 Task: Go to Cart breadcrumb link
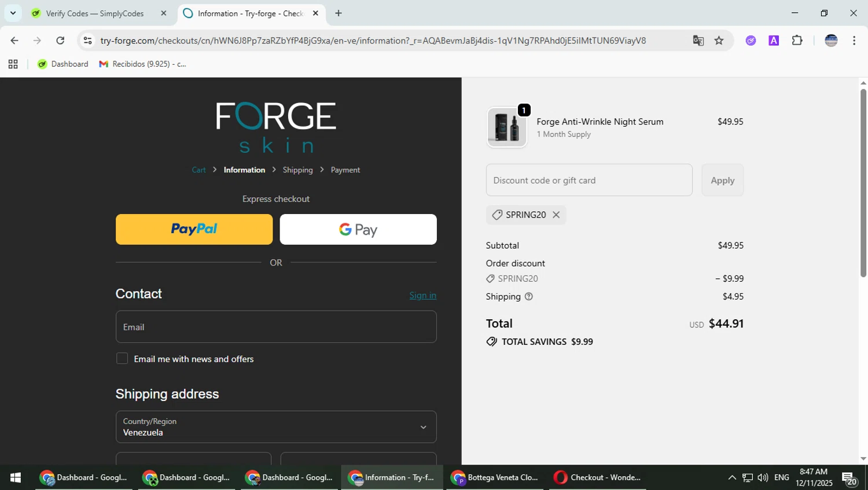[x=198, y=170]
